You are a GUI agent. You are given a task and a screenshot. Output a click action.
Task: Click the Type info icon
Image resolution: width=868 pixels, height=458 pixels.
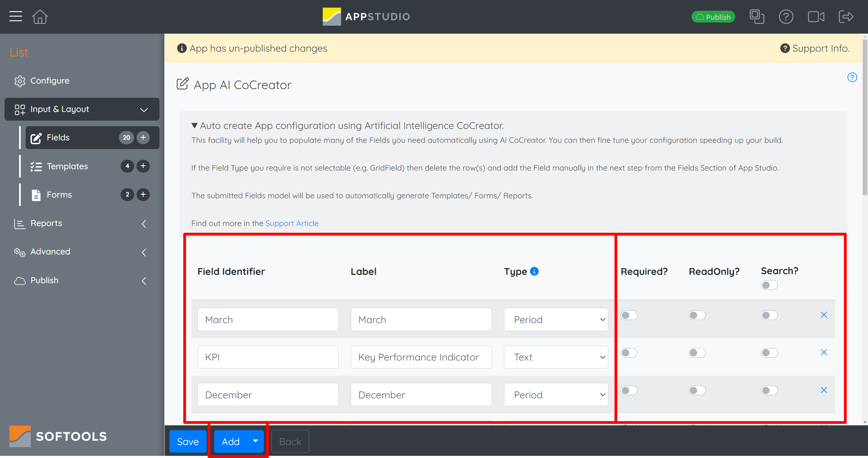coord(534,271)
